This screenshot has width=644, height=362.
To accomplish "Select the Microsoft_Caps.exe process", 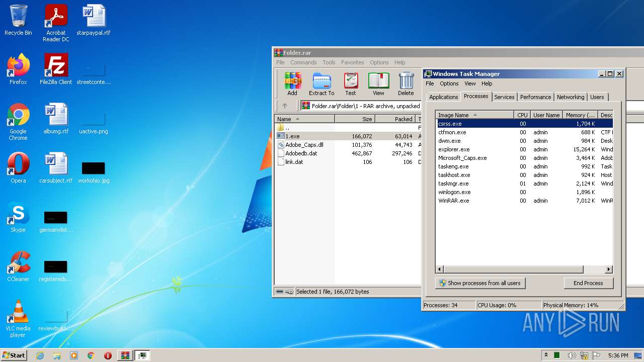I will point(524,158).
